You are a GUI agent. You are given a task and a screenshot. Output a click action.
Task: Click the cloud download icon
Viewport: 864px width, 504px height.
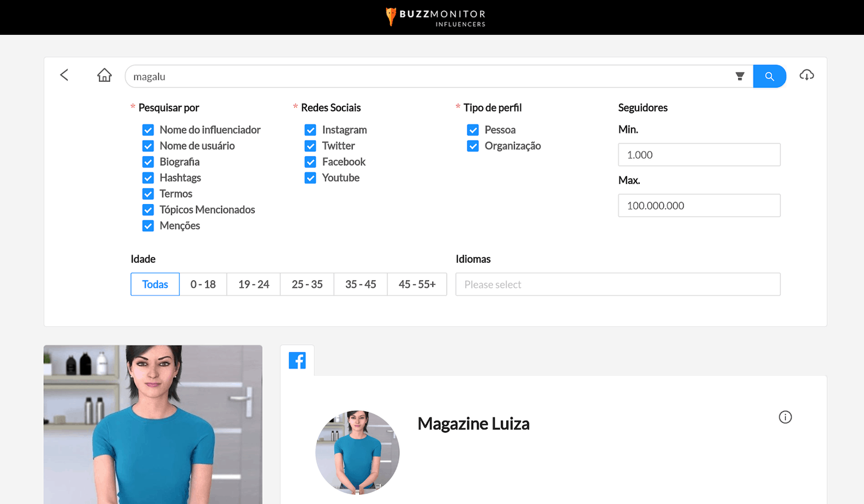point(806,75)
